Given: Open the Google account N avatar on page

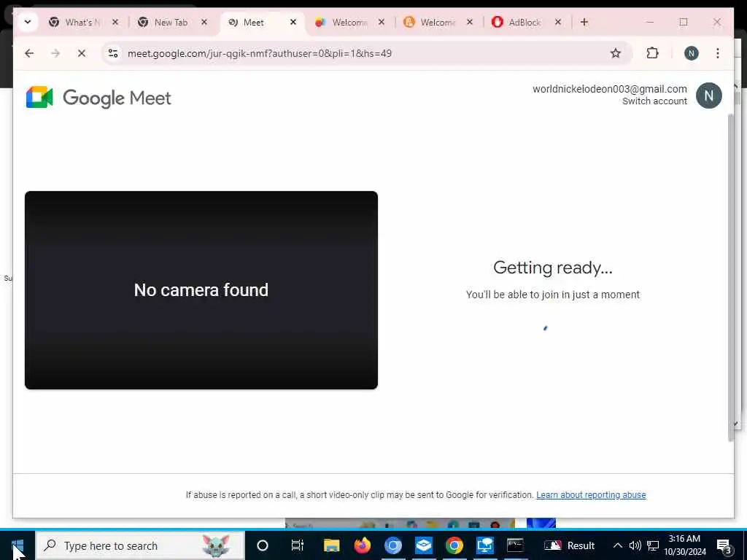Looking at the screenshot, I should [x=709, y=96].
